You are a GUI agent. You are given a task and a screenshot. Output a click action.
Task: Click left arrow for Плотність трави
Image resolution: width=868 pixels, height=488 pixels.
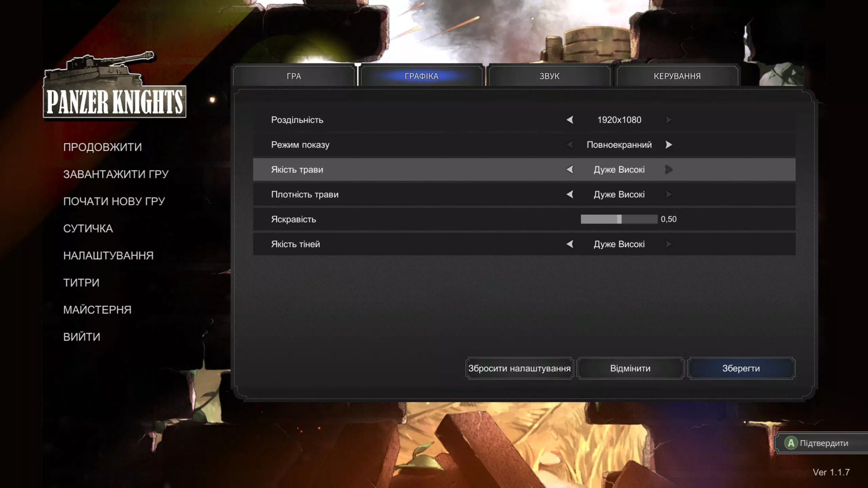pyautogui.click(x=570, y=195)
